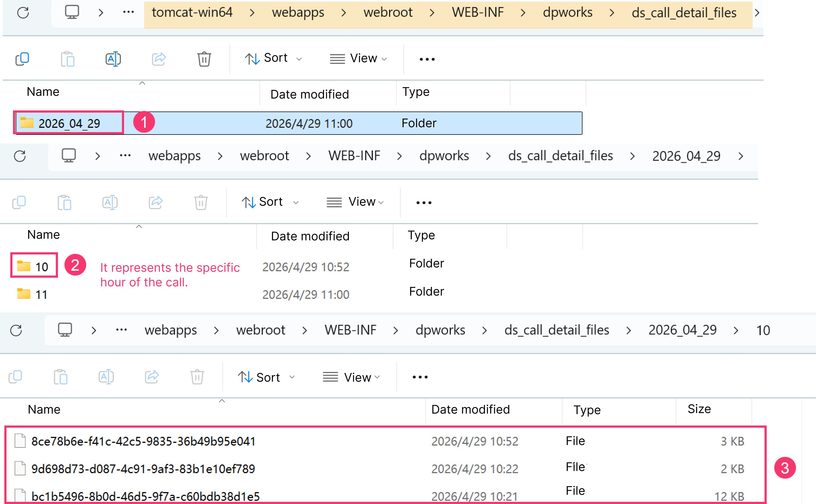Click the Share icon in the top window toolbar

[x=159, y=59]
